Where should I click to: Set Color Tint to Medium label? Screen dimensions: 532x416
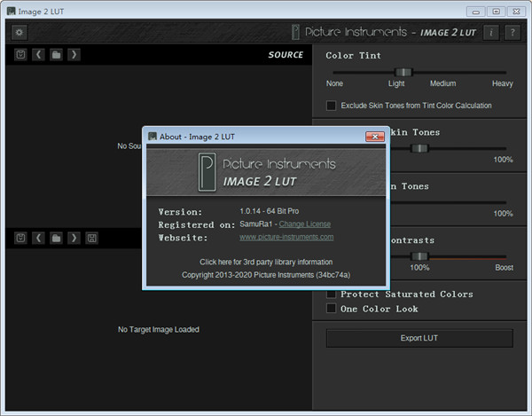coord(442,83)
